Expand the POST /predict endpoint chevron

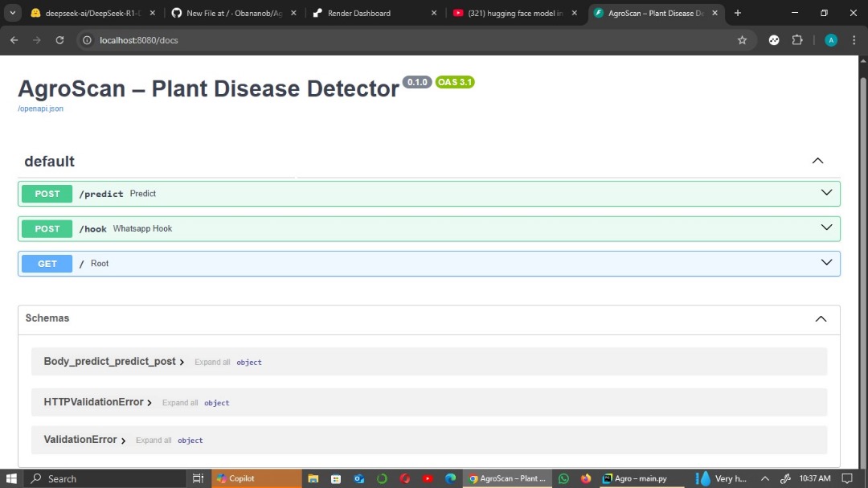click(x=826, y=193)
